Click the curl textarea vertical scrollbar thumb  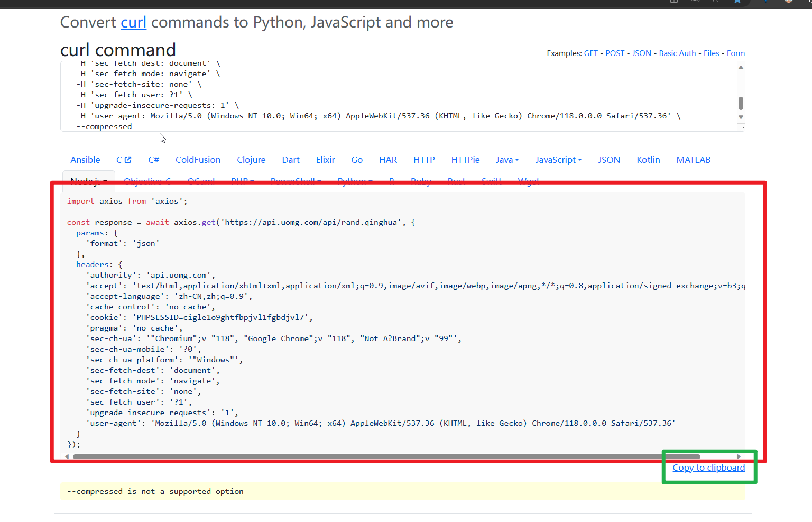tap(741, 103)
